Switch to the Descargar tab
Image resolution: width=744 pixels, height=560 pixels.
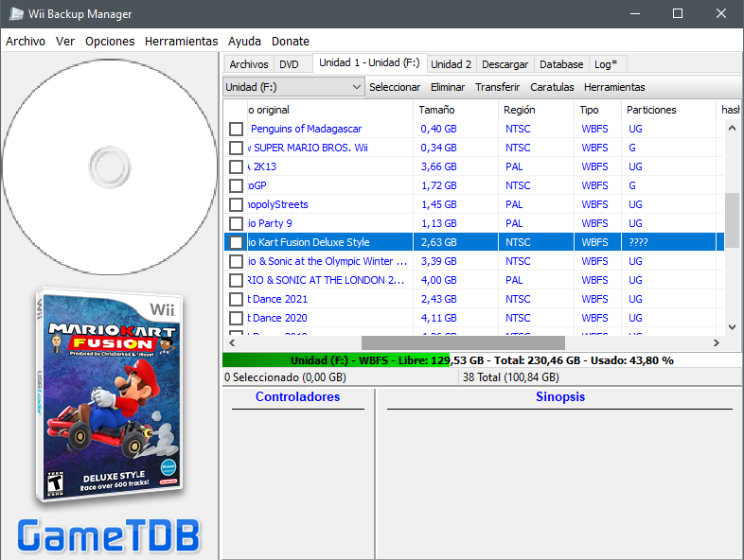coord(505,64)
